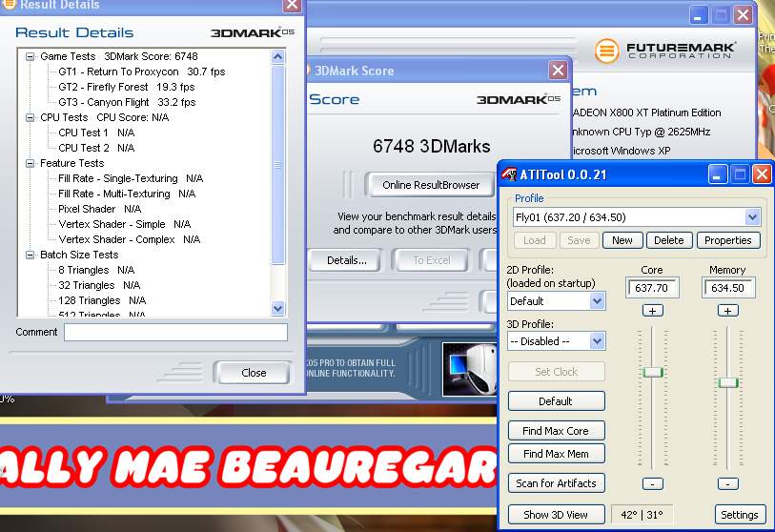Click the Result Details title bar X

[x=292, y=5]
